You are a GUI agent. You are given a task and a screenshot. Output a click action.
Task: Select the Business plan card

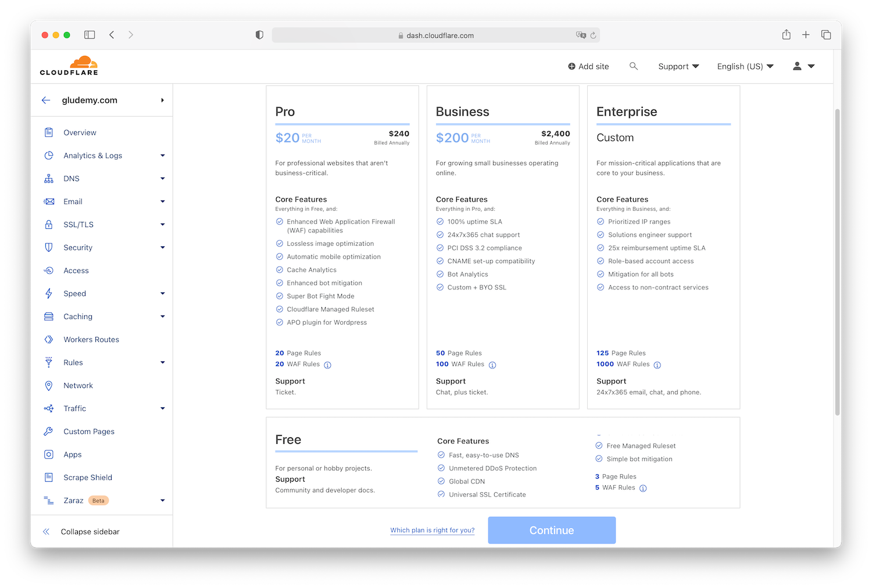tap(503, 248)
